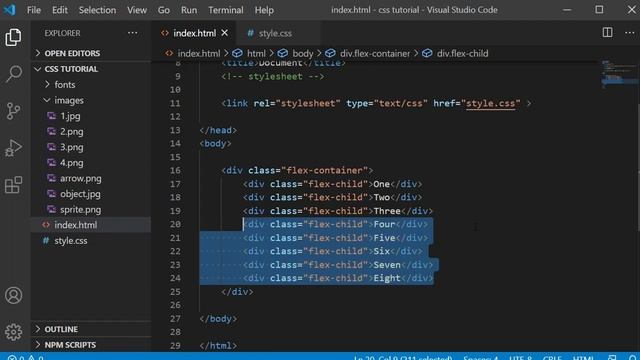Switch to the style.css tab
640x360 pixels.
[x=275, y=33]
